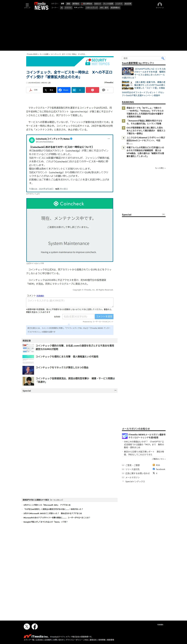Click the Security Hot Topics banner
Image resolution: width=187 pixels, height=644 pixels.
point(70,61)
